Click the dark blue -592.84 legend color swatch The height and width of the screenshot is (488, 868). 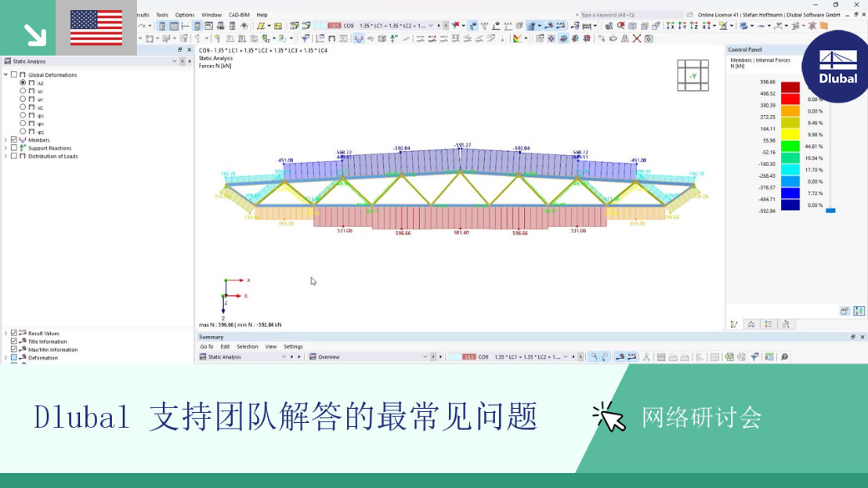pyautogui.click(x=790, y=204)
